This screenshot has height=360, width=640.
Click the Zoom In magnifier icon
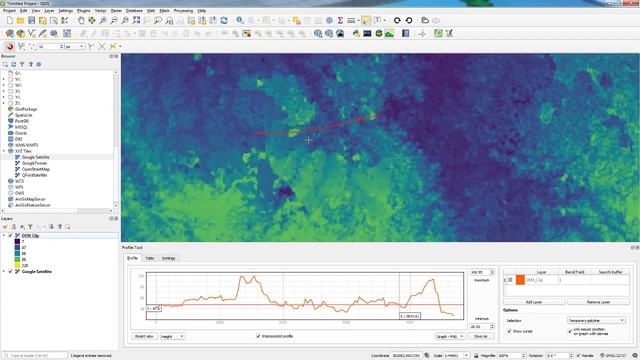[103, 20]
